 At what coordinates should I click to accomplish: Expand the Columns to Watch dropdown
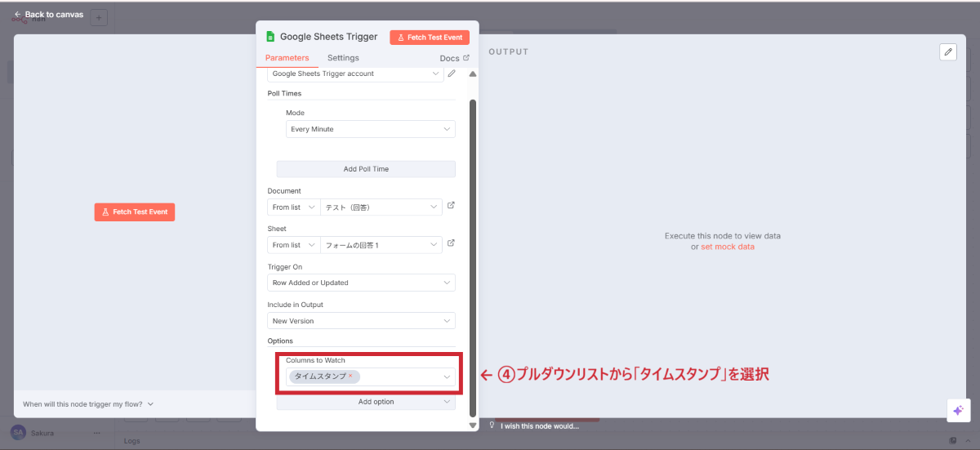pyautogui.click(x=447, y=376)
